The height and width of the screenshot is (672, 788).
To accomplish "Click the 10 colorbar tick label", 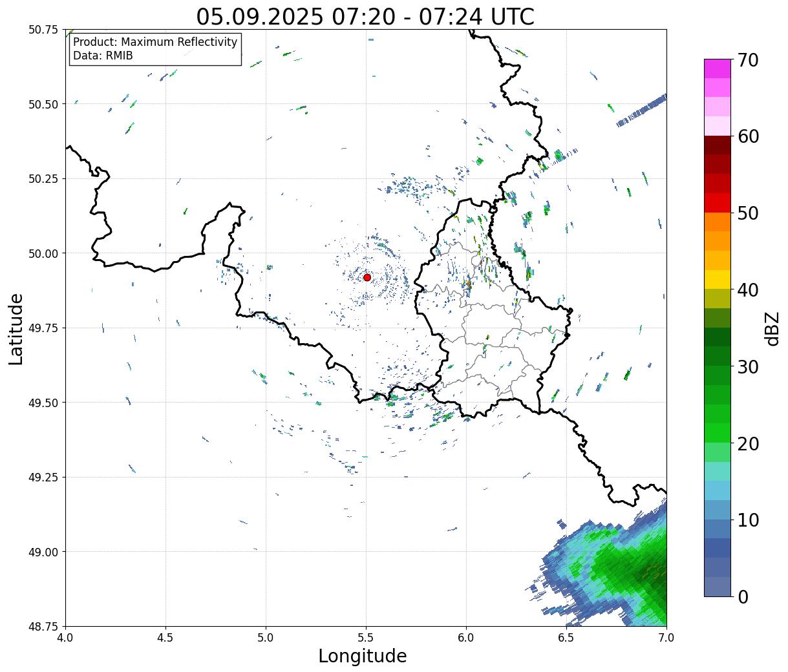I will click(747, 520).
